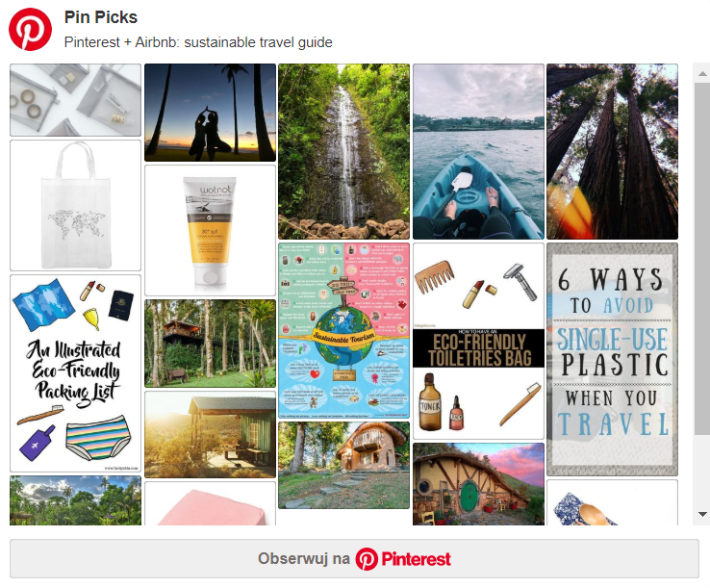The height and width of the screenshot is (588, 710).
Task: Open the Illustrated Eco-Friendly Packing List pin
Action: click(x=76, y=373)
